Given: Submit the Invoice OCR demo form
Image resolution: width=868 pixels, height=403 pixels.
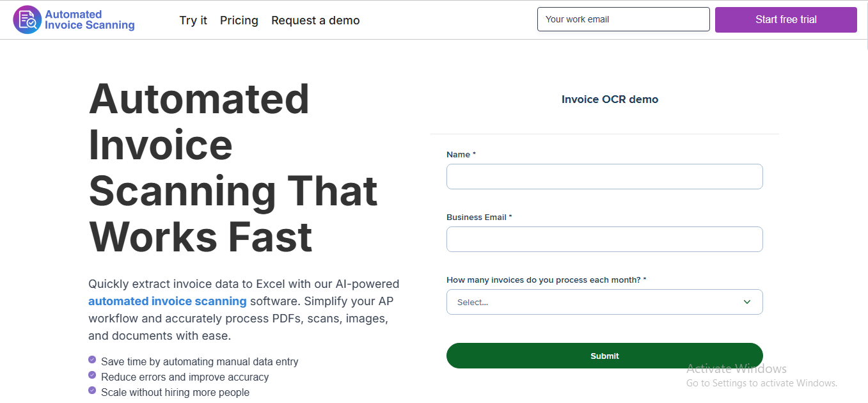Looking at the screenshot, I should [x=604, y=356].
